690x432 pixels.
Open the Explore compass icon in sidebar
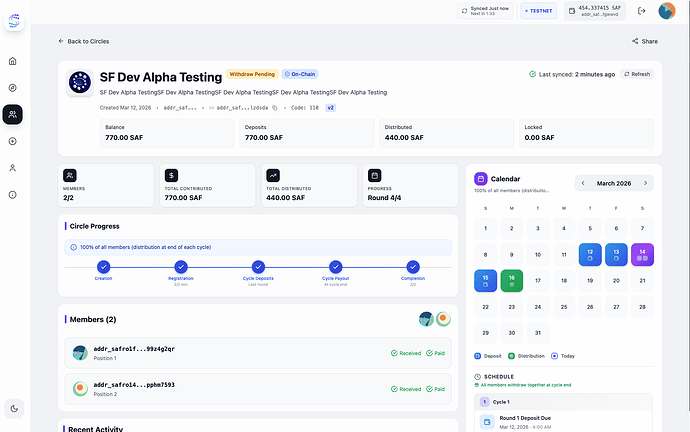coord(12,88)
